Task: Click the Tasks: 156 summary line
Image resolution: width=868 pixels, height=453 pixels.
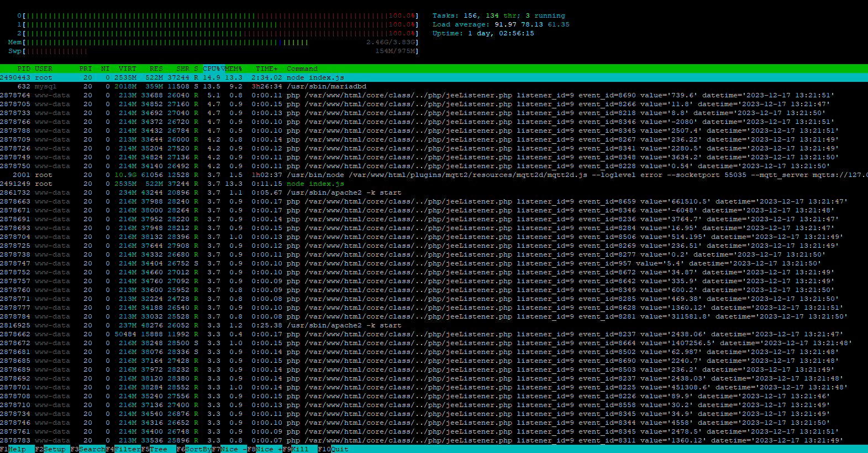Action: pos(499,15)
